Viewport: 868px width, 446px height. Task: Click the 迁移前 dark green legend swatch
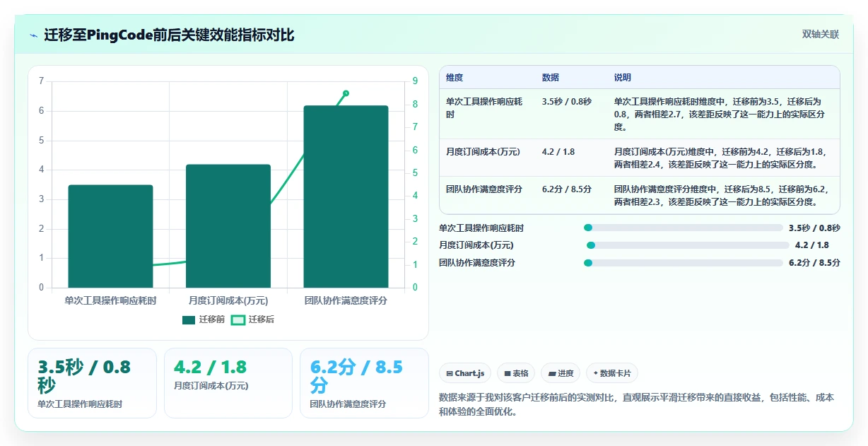[x=189, y=320]
